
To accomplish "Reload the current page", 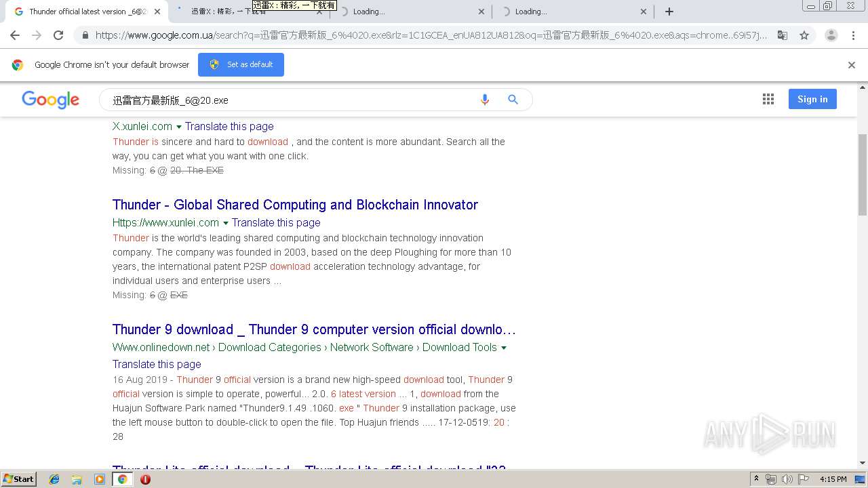I will [x=58, y=35].
